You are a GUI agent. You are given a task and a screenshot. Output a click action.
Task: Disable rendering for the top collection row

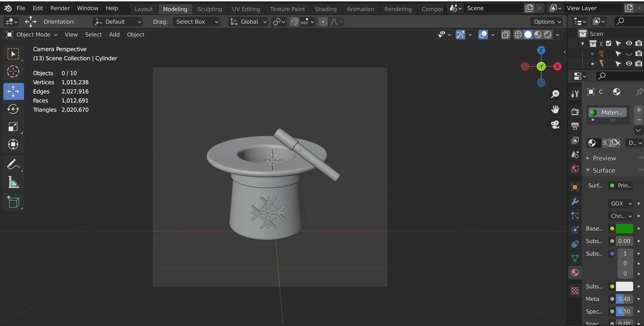coord(639,43)
